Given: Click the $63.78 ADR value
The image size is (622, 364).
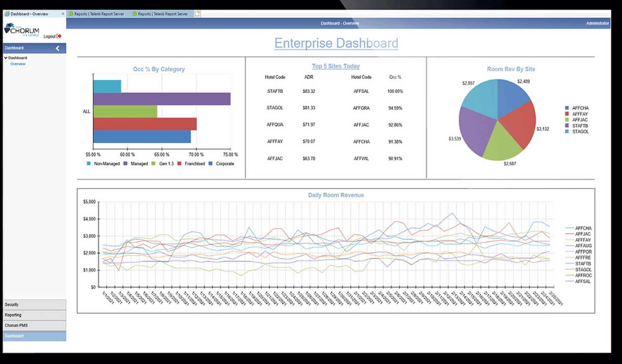Looking at the screenshot, I should (x=309, y=158).
